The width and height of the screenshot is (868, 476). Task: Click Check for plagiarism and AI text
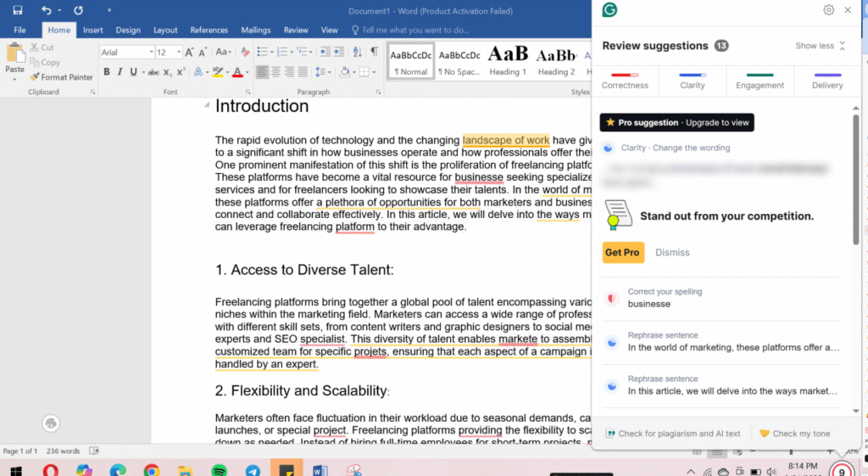(x=673, y=434)
